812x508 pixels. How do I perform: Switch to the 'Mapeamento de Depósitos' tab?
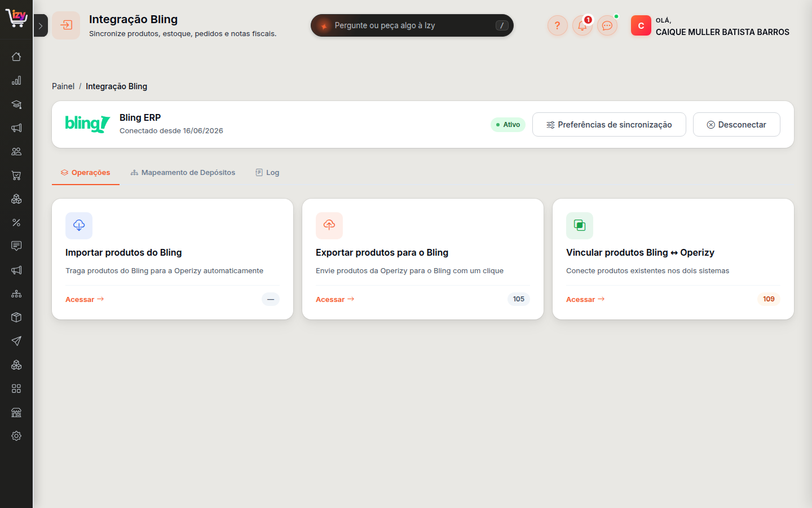click(x=183, y=173)
